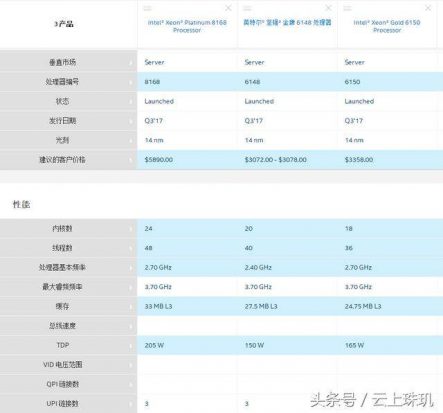Click the arrow beside UPI 链接数

point(131,404)
